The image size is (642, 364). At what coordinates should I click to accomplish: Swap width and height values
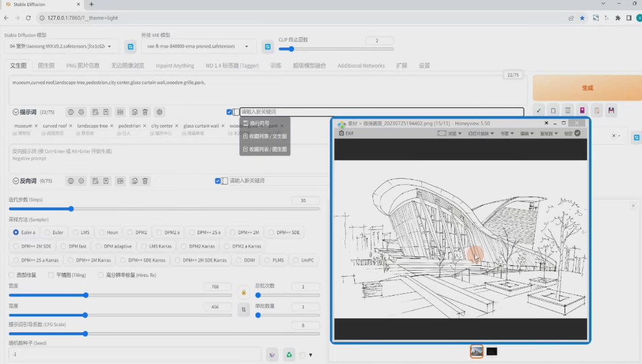244,310
